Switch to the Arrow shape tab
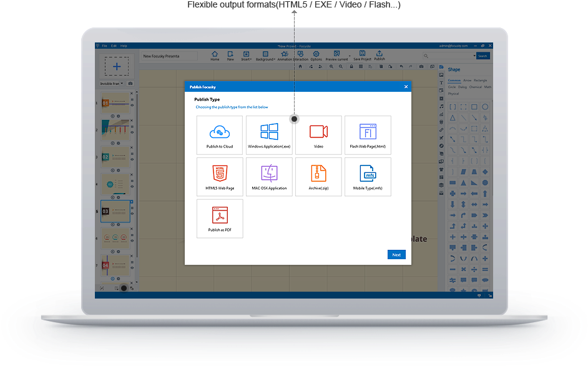The height and width of the screenshot is (366, 588). [468, 81]
